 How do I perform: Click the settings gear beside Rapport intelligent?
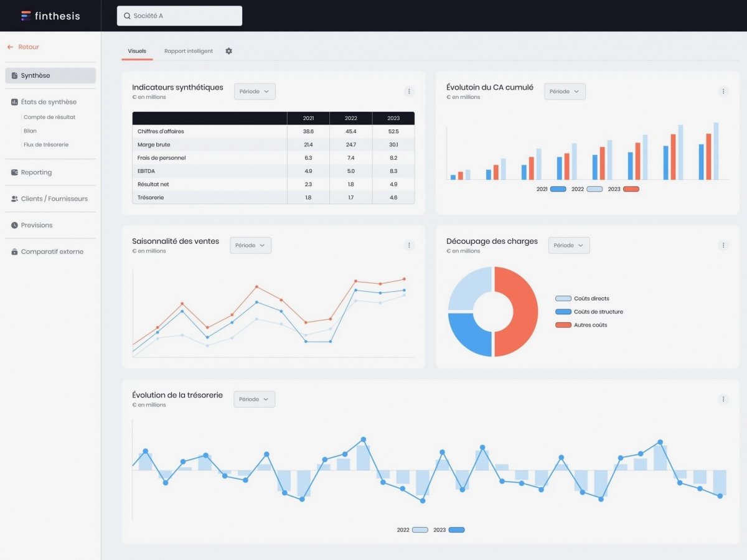point(228,51)
